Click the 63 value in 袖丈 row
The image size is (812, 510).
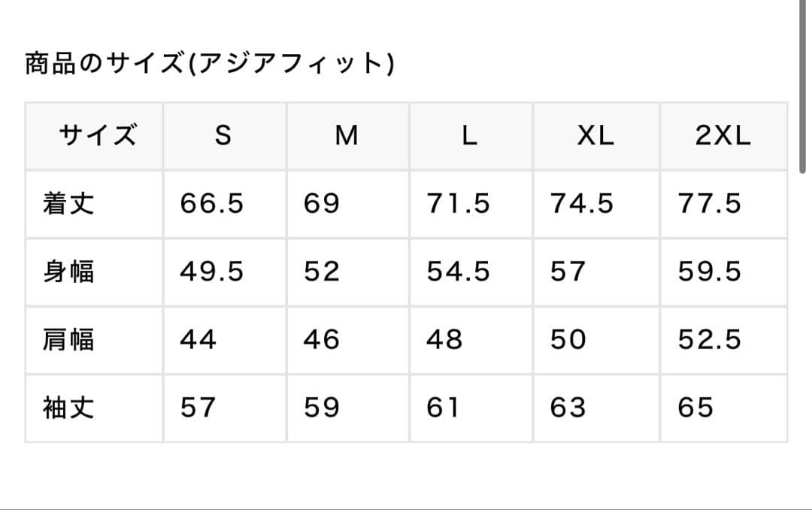568,408
